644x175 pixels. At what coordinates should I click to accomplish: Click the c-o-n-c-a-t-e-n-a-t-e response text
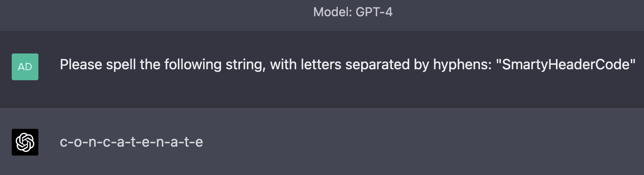click(131, 142)
